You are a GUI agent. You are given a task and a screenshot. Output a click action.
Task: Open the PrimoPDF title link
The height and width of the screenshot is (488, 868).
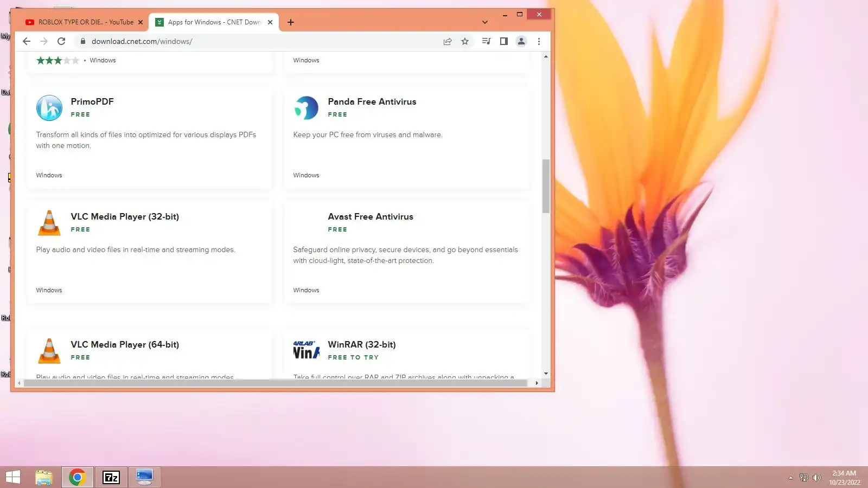coord(92,101)
